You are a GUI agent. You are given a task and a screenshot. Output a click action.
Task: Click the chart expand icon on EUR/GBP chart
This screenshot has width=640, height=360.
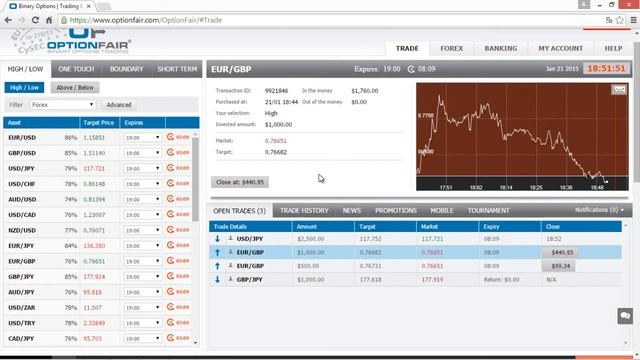(x=619, y=89)
